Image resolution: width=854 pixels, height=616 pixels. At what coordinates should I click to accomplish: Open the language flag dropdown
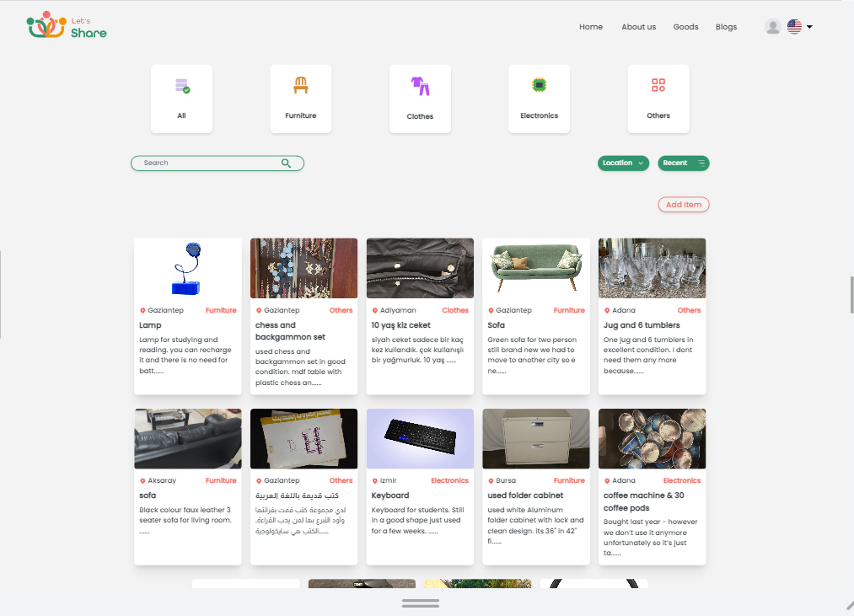pyautogui.click(x=799, y=27)
